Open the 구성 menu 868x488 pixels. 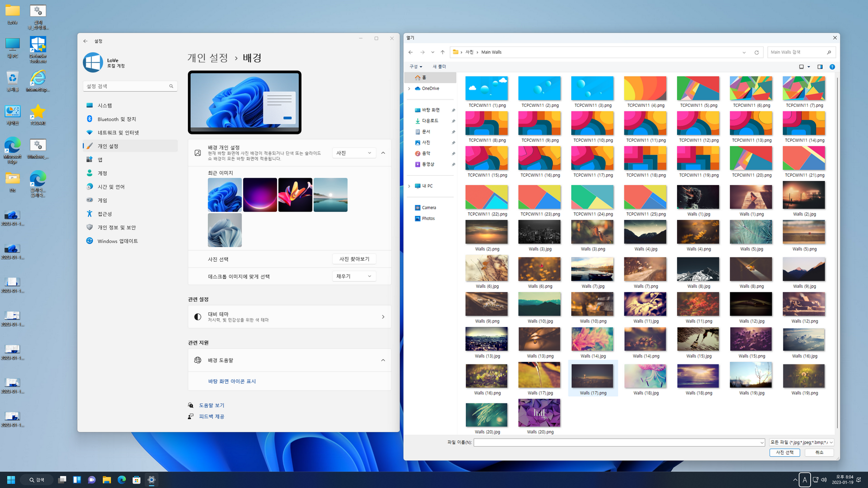(x=416, y=67)
